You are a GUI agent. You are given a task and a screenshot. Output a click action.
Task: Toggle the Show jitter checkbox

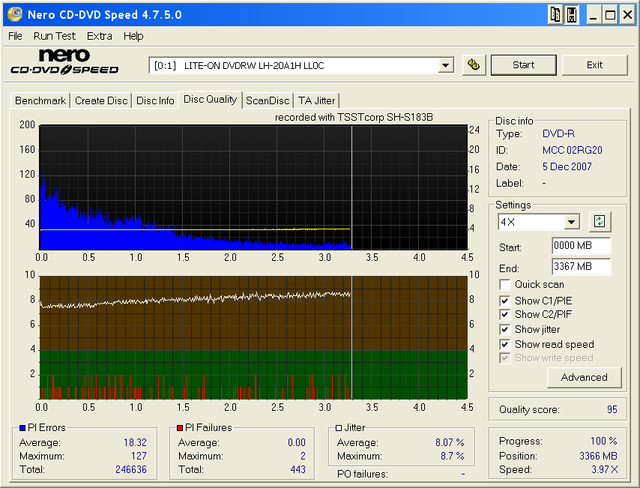pyautogui.click(x=504, y=329)
